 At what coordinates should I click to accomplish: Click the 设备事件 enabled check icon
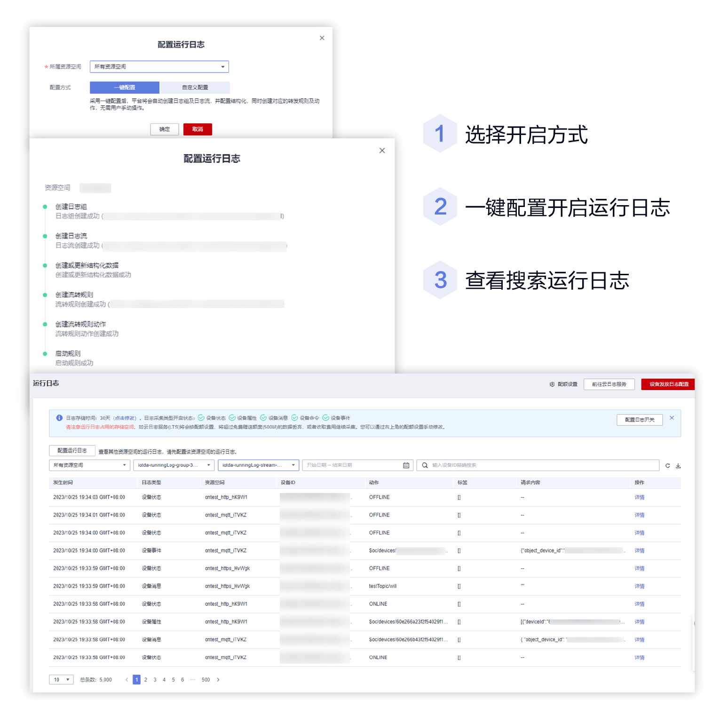coord(325,418)
